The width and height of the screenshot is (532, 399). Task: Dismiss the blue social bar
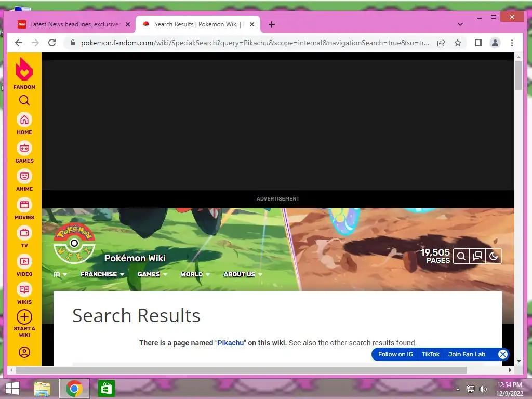[503, 354]
